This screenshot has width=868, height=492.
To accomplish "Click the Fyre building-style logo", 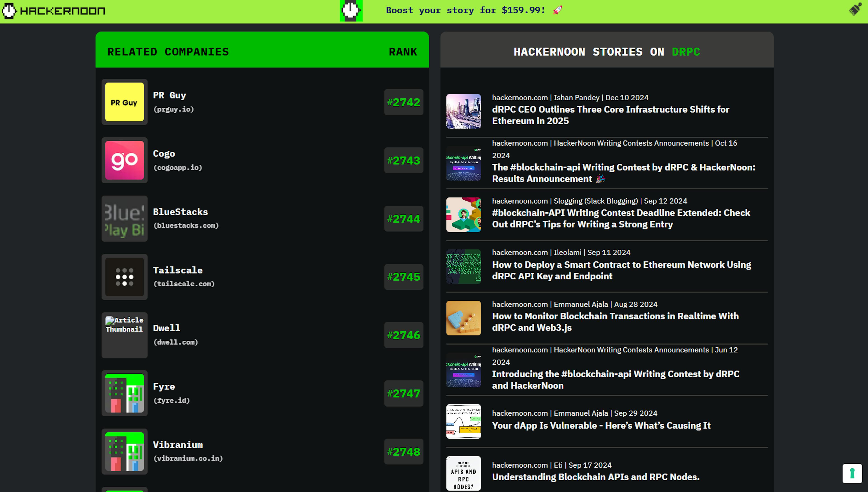I will [124, 393].
